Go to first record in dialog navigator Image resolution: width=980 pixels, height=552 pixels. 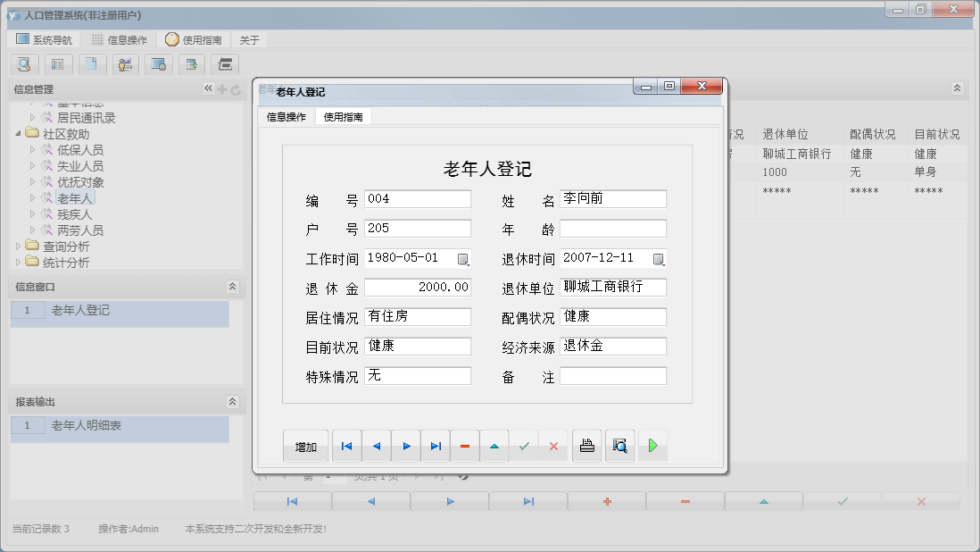tap(346, 446)
